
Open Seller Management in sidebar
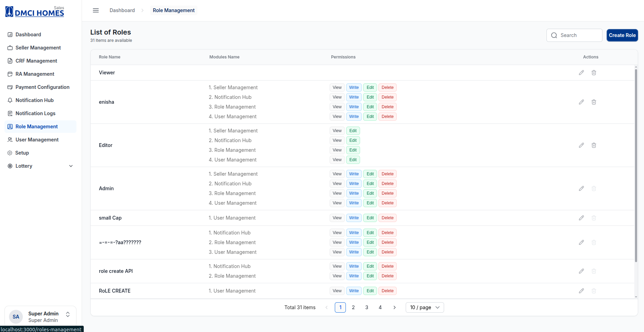[40, 48]
